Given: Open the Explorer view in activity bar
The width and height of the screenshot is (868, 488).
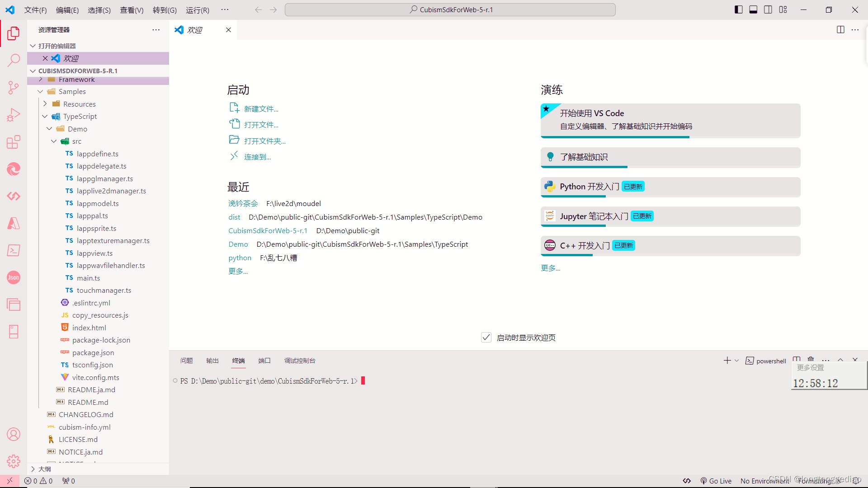Looking at the screenshot, I should pyautogui.click(x=14, y=33).
